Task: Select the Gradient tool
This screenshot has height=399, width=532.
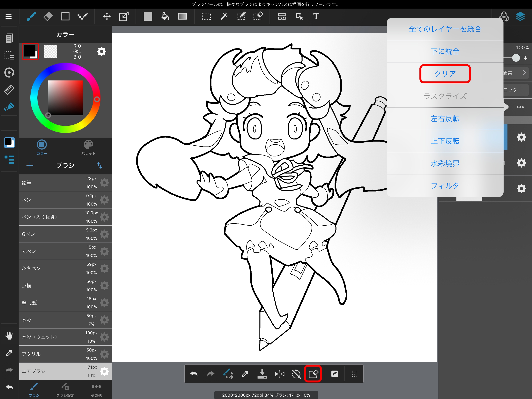Action: (182, 16)
